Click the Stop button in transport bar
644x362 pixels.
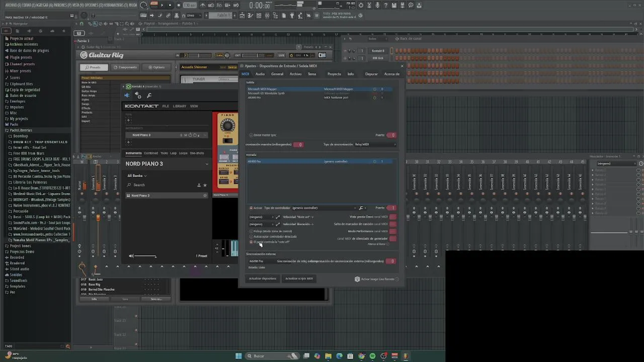[170, 5]
